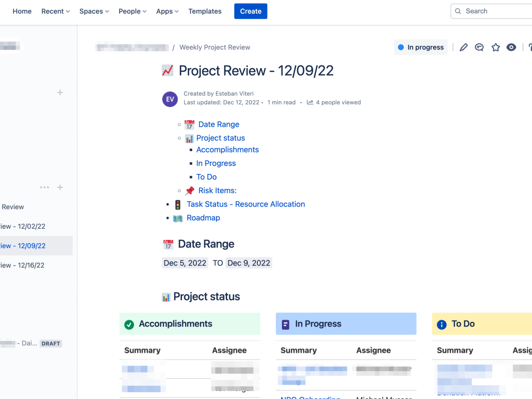Click Accomplishments table Assignee column header
Screen dimensions: 532x399
pos(229,350)
